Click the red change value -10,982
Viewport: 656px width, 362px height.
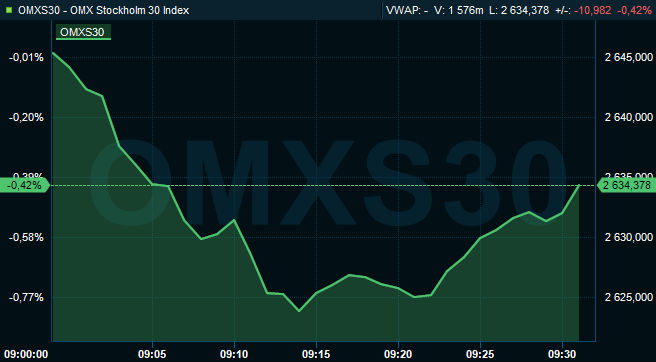click(x=592, y=10)
